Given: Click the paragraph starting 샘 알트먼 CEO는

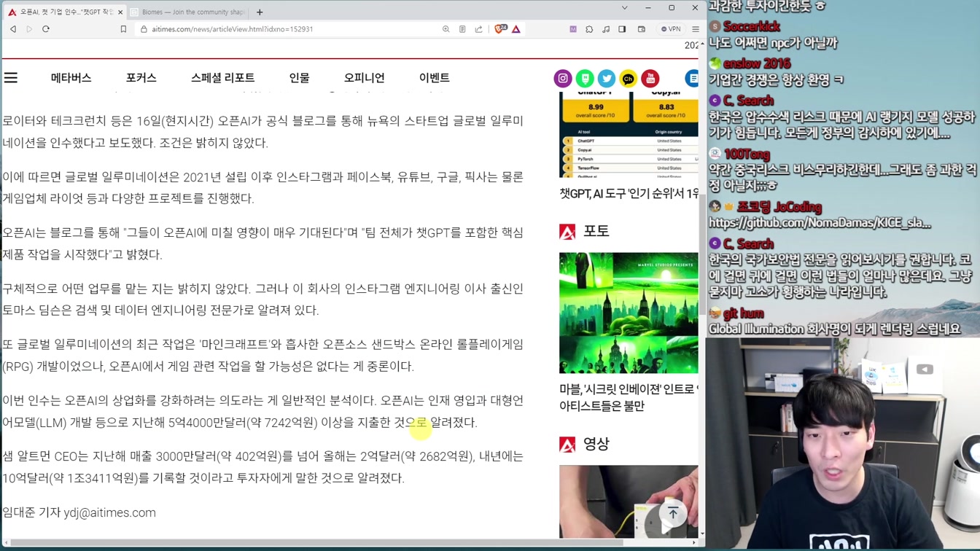Looking at the screenshot, I should 262,467.
